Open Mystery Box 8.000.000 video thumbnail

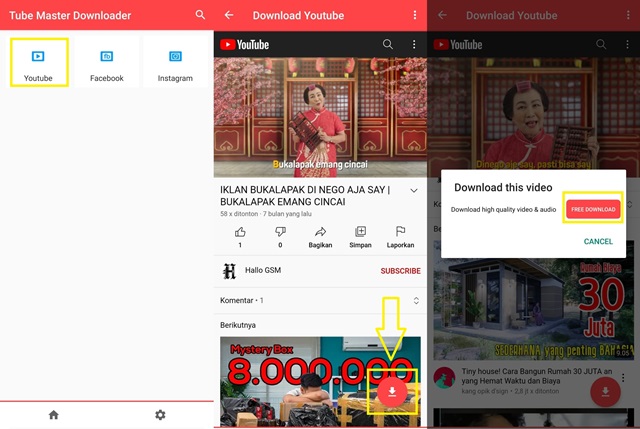click(x=320, y=381)
